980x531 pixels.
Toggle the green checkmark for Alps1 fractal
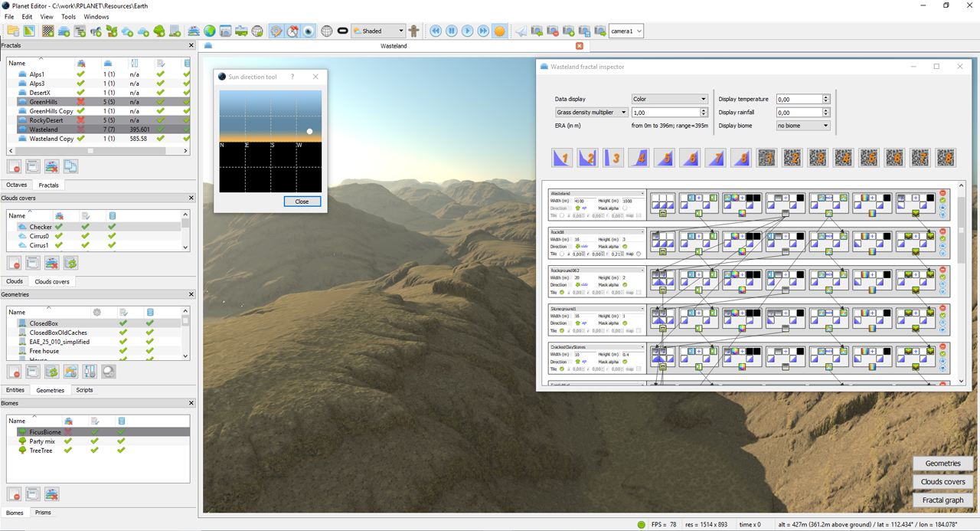tap(80, 74)
